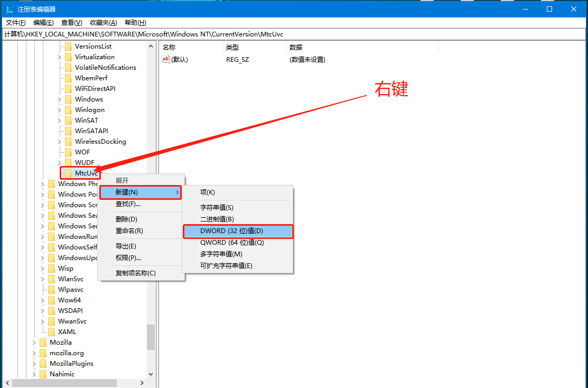
Task: Choose 导出(E) in the context menu
Action: point(141,246)
